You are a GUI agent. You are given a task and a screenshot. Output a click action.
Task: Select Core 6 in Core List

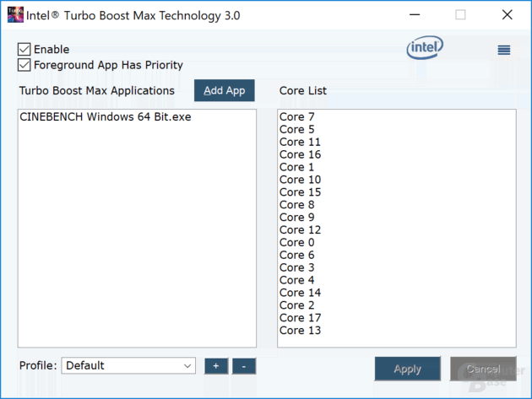(x=397, y=255)
